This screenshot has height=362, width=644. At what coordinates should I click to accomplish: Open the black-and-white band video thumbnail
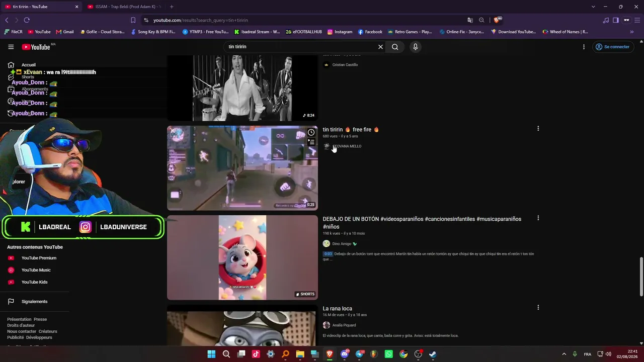[243, 88]
